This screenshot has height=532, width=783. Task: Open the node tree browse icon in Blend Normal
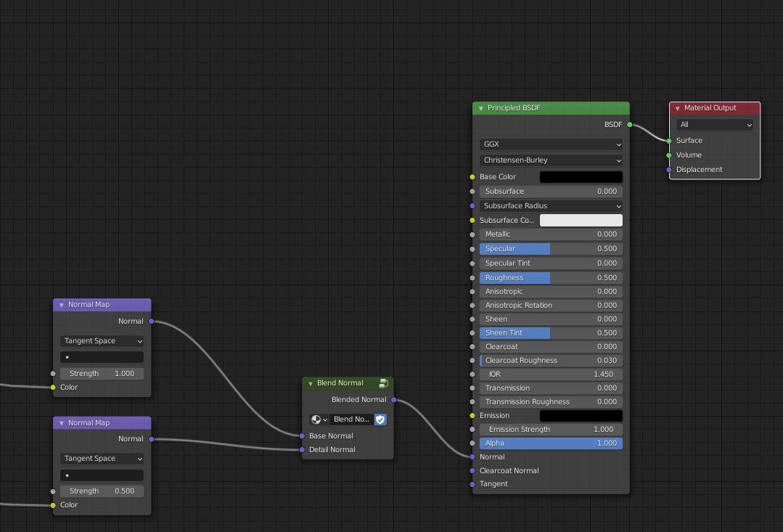319,420
